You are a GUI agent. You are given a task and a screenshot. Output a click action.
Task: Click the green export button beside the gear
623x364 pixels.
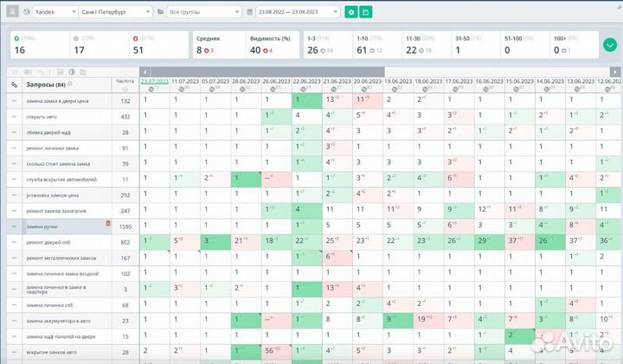point(365,12)
